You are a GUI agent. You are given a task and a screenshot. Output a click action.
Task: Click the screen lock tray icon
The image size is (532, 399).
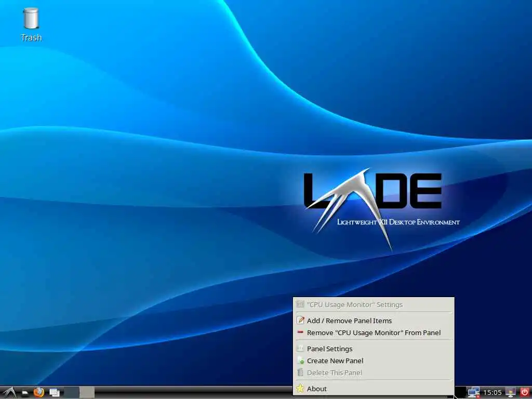(x=510, y=393)
